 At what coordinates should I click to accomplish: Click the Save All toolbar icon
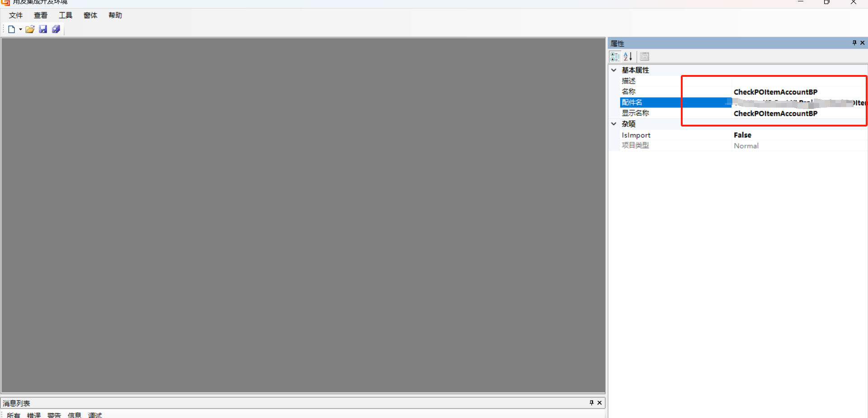click(x=56, y=29)
